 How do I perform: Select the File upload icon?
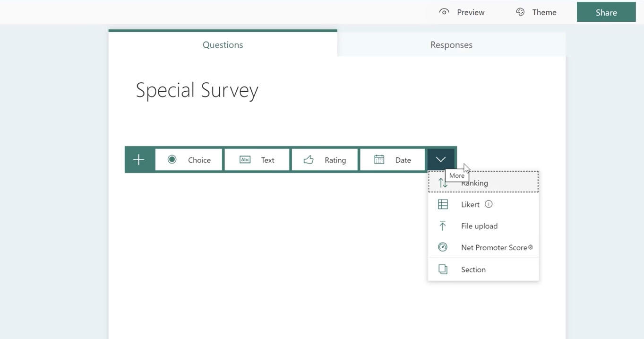(x=443, y=226)
